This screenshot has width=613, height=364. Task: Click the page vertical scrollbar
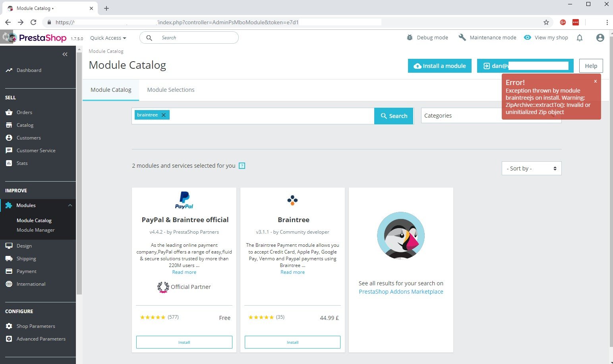[611, 191]
